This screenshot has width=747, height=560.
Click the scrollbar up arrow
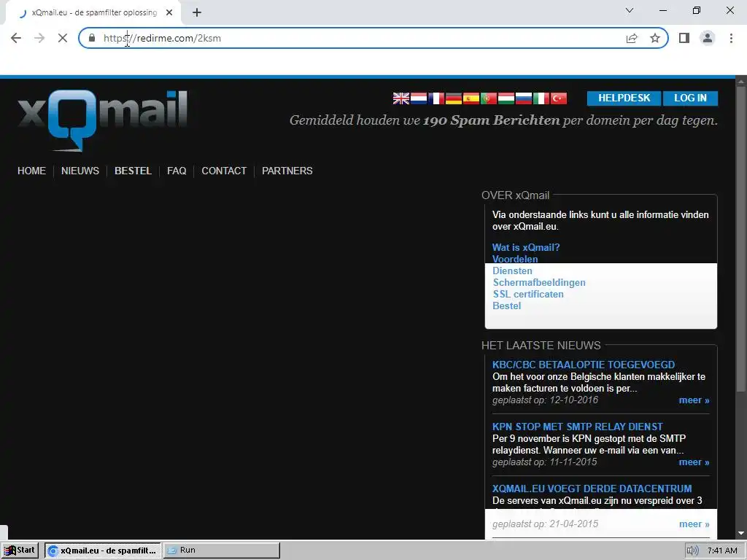(x=741, y=82)
